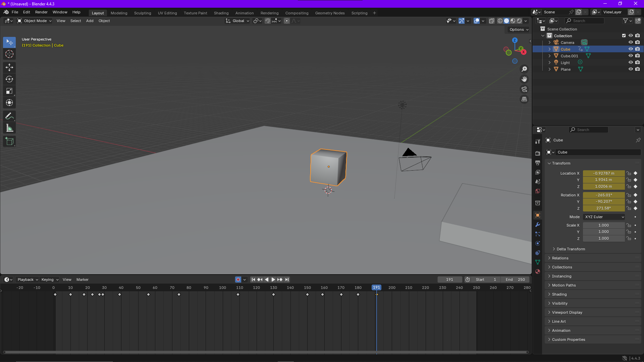644x362 pixels.
Task: Collapse the Transform panel
Action: click(x=561, y=163)
